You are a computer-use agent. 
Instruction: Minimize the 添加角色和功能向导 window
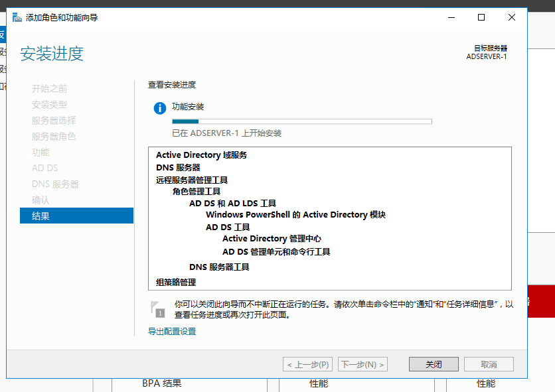451,17
